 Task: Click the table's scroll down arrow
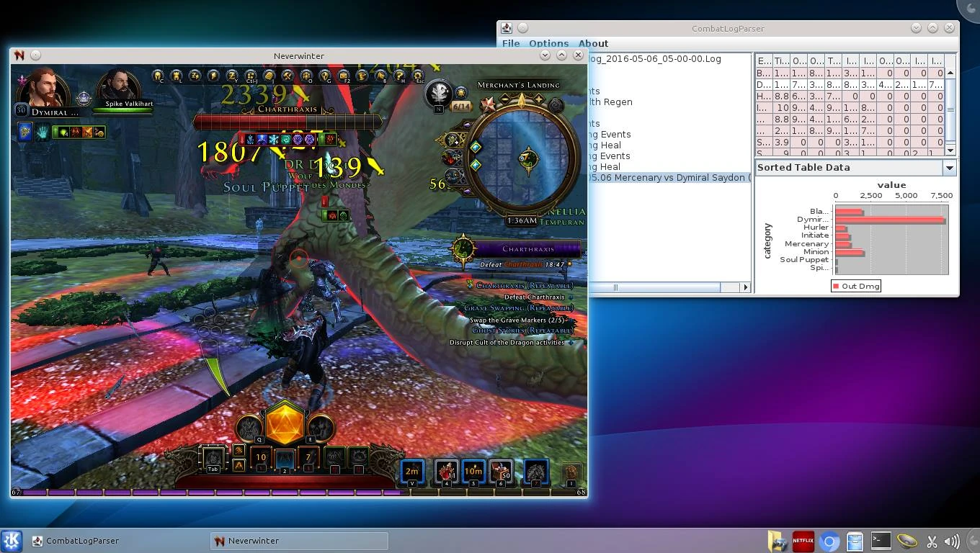click(950, 150)
